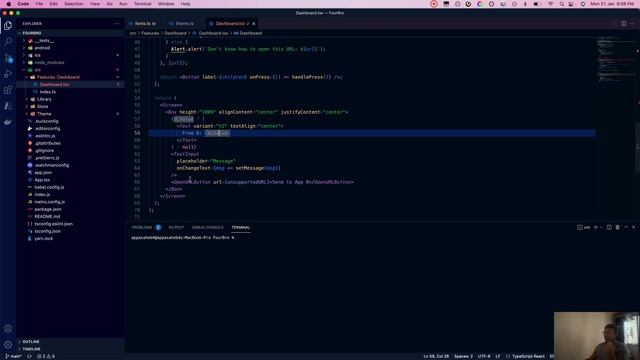Click the Wi-Fi icon in menu bar
This screenshot has height=360, width=640.
551,4
